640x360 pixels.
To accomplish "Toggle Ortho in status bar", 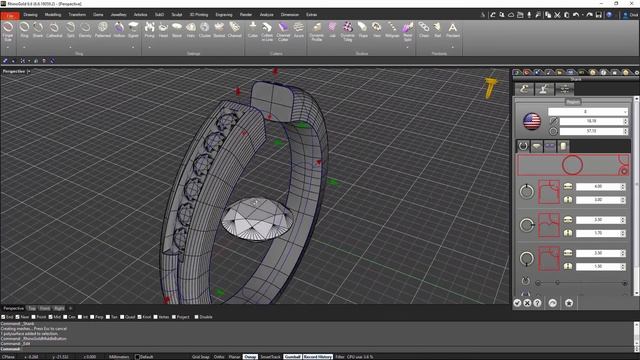I will (x=219, y=357).
